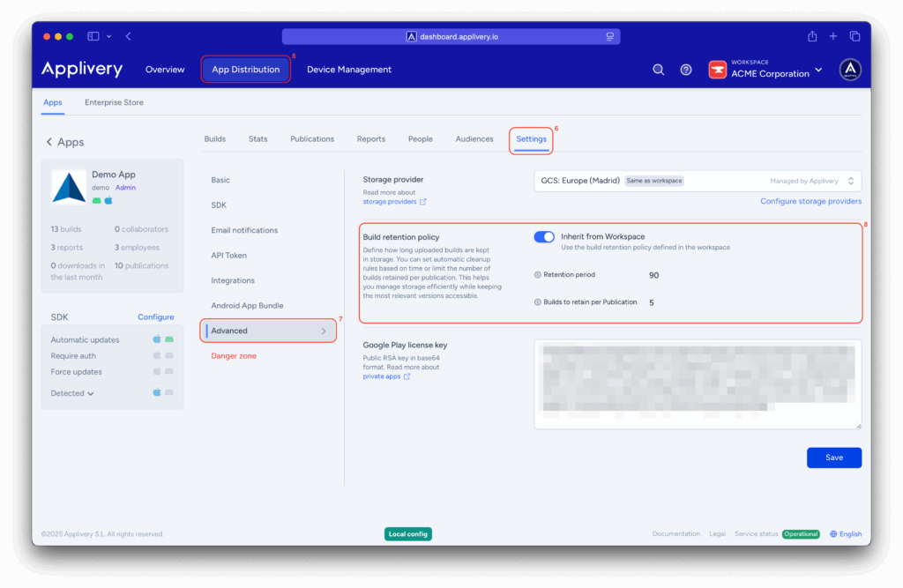Click the Applivery logo in the navigation bar

tap(81, 69)
